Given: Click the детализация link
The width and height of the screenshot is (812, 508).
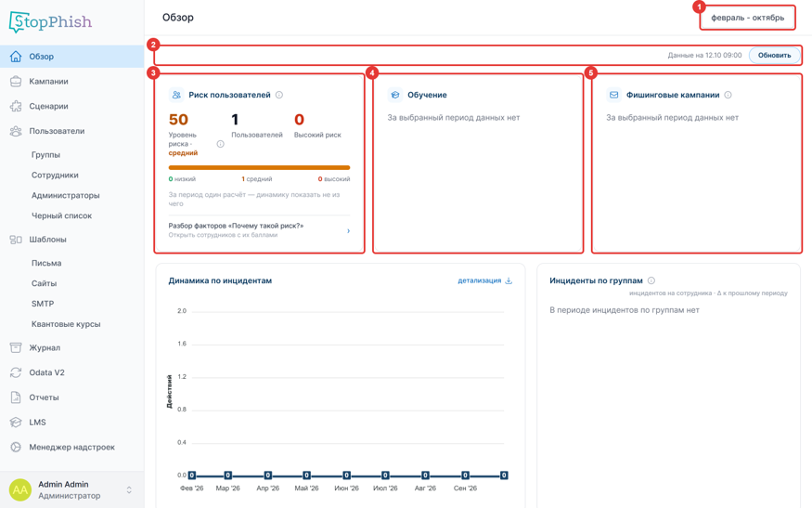Looking at the screenshot, I should click(480, 280).
